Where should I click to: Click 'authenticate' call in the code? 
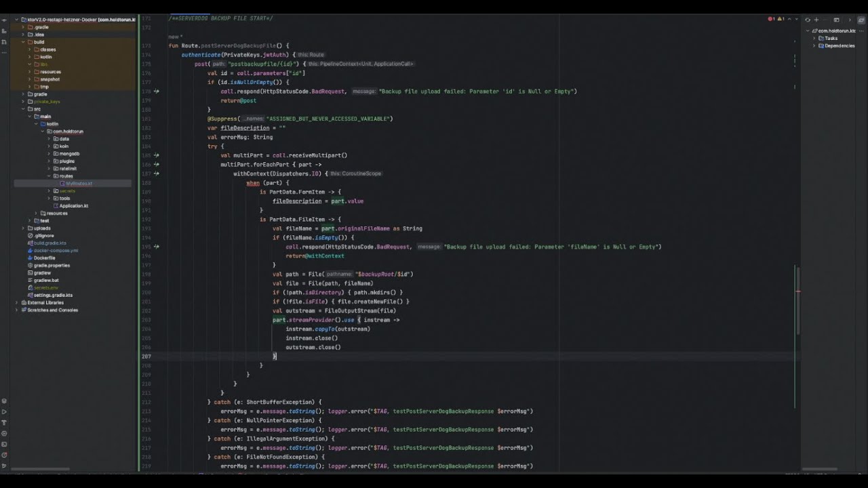pos(201,54)
